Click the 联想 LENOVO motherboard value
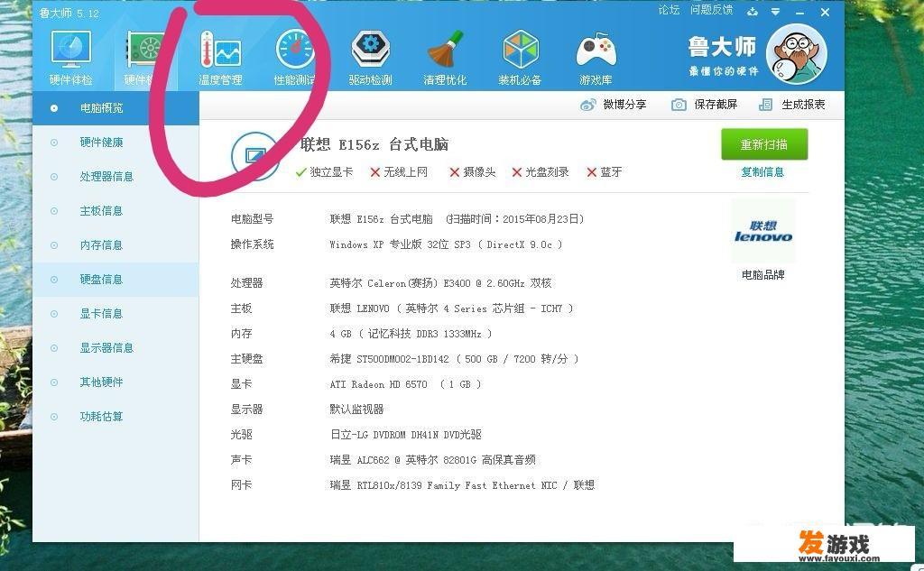Screen dimensions: 924x571 pos(451,309)
